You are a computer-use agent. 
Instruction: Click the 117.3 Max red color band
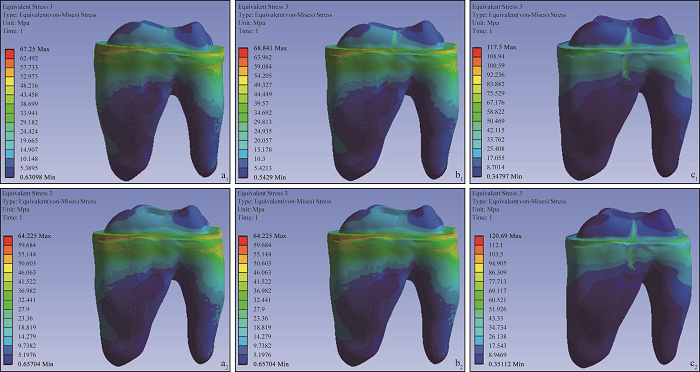[x=478, y=53]
